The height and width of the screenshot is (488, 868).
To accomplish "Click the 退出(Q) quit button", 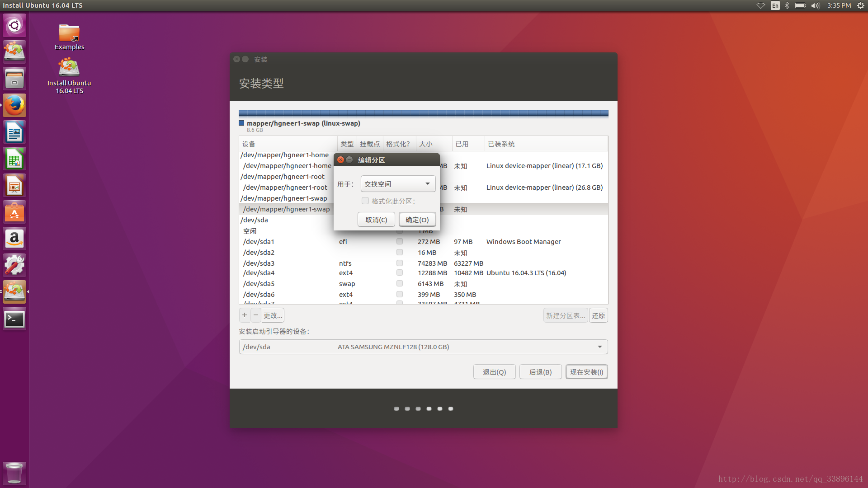I will click(494, 372).
